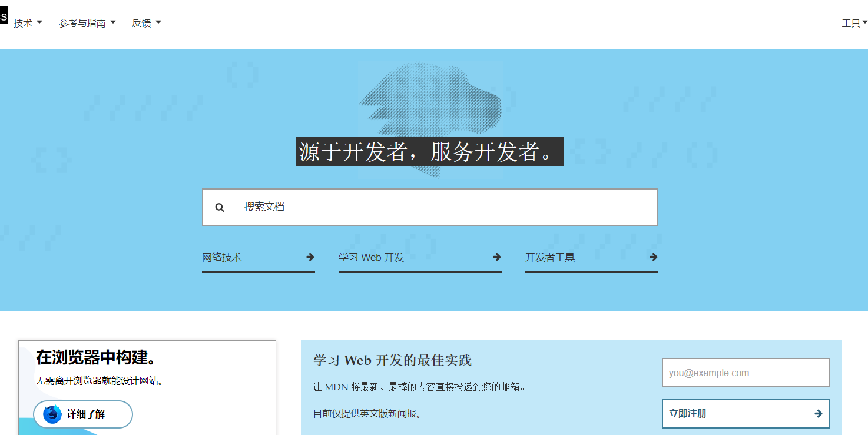Open the 工具 menu

tap(854, 24)
